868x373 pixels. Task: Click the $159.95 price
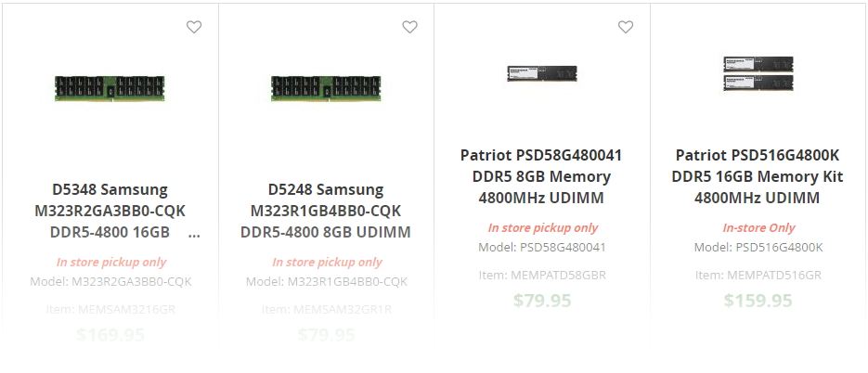click(x=758, y=301)
